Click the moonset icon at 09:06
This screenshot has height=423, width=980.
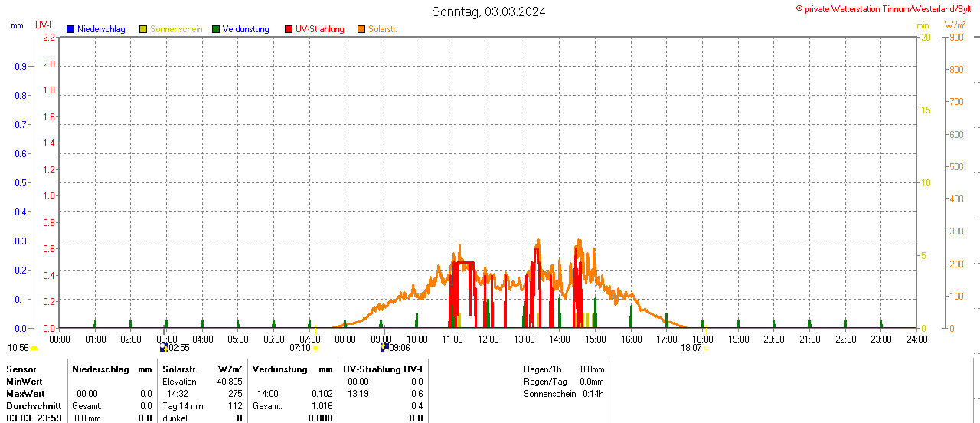point(384,348)
